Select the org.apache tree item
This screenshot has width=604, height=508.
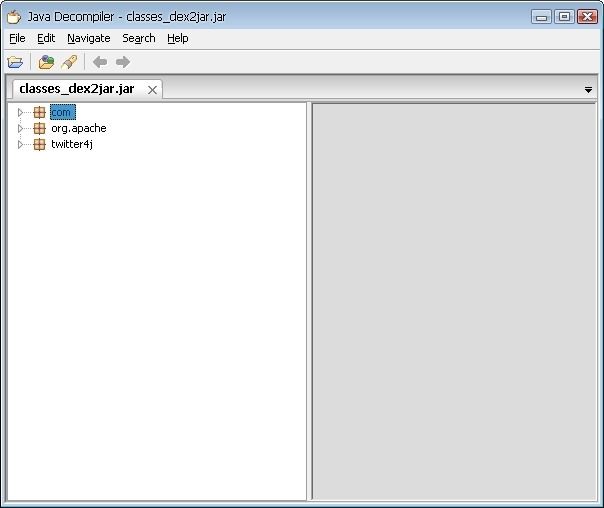(x=79, y=128)
